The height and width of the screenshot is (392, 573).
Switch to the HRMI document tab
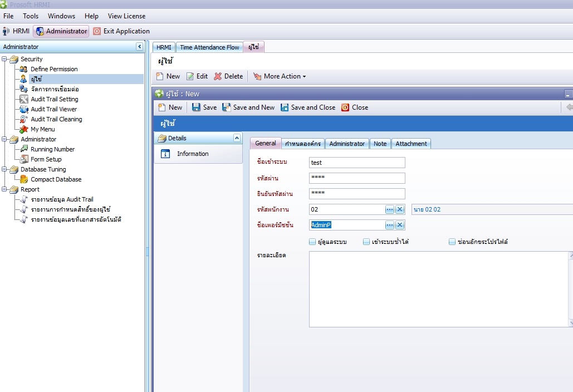164,47
